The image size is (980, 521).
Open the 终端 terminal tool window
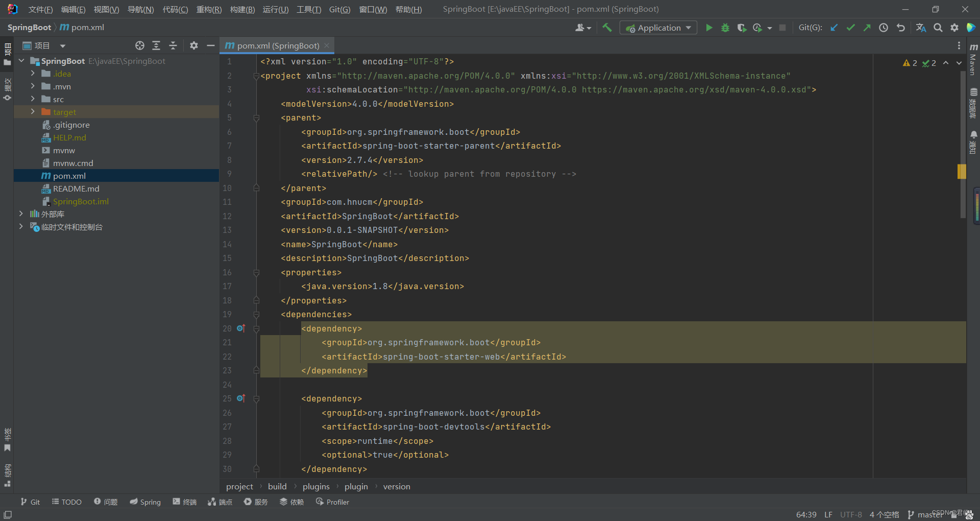(184, 502)
